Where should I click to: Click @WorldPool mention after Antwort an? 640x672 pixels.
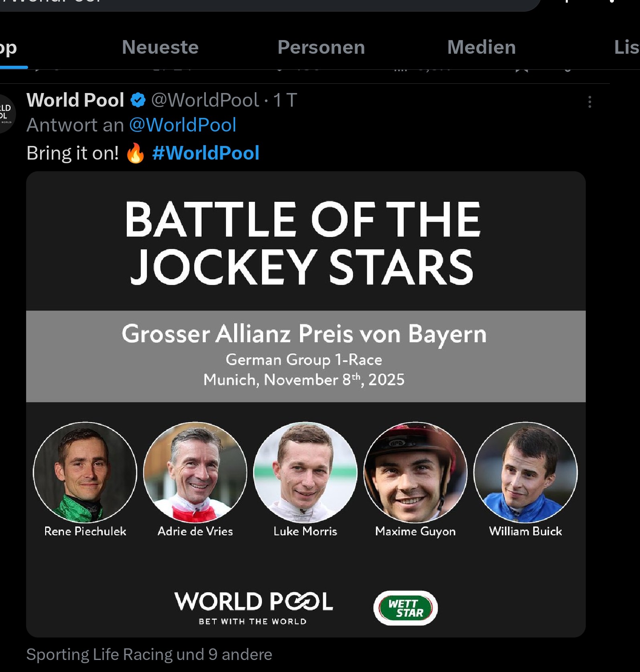click(x=183, y=125)
